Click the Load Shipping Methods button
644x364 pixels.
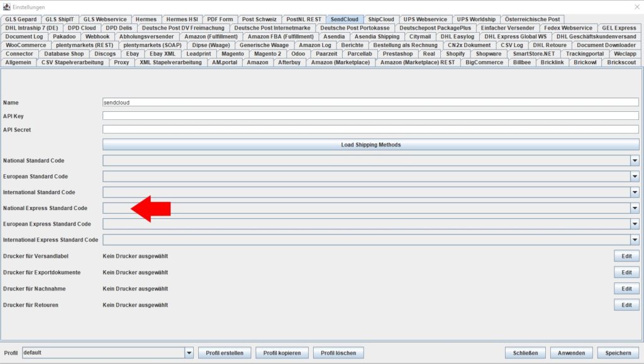(371, 145)
